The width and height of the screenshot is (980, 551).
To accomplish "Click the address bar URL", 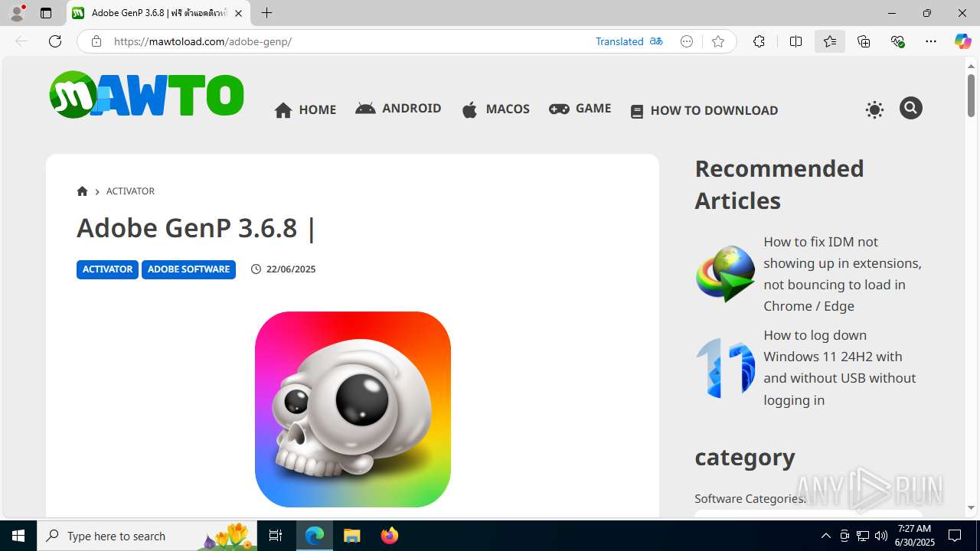I will point(203,41).
